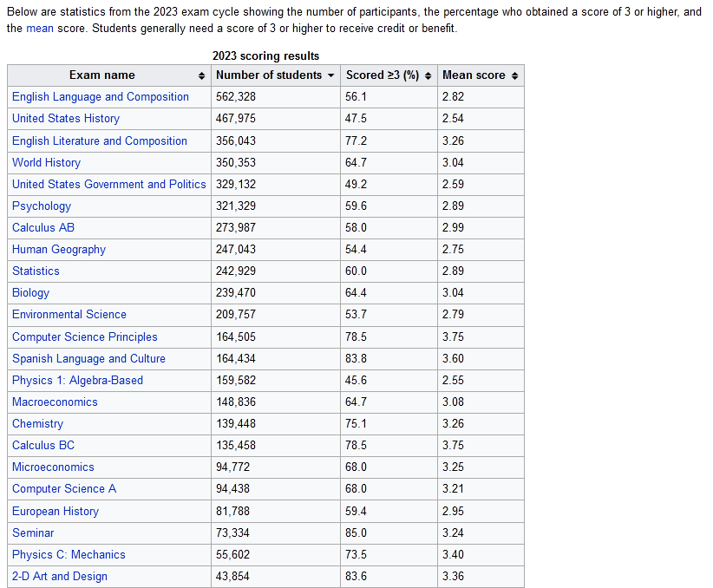Image resolution: width=713 pixels, height=588 pixels.
Task: Open the Statistics exam link
Action: pyautogui.click(x=36, y=271)
